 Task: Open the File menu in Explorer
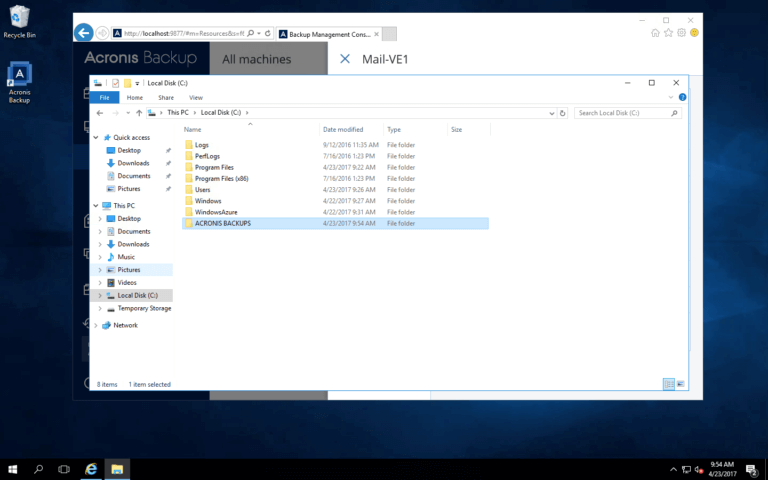pos(104,97)
